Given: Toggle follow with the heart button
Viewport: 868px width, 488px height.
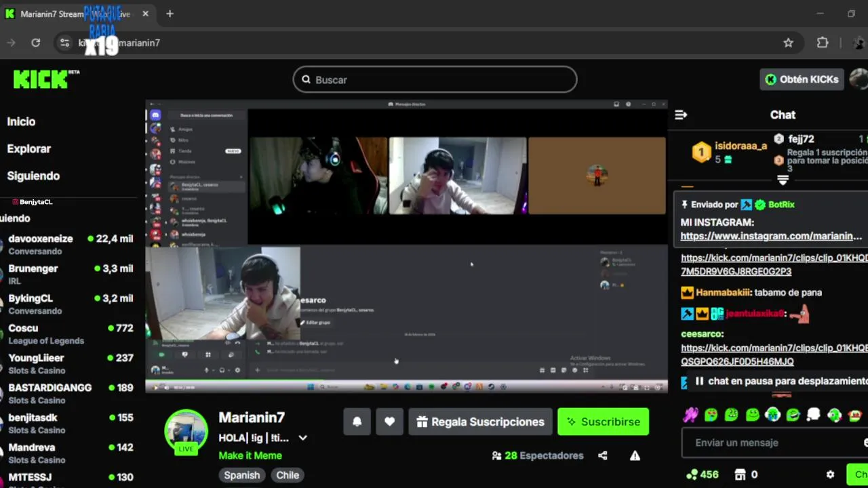Looking at the screenshot, I should pos(389,422).
